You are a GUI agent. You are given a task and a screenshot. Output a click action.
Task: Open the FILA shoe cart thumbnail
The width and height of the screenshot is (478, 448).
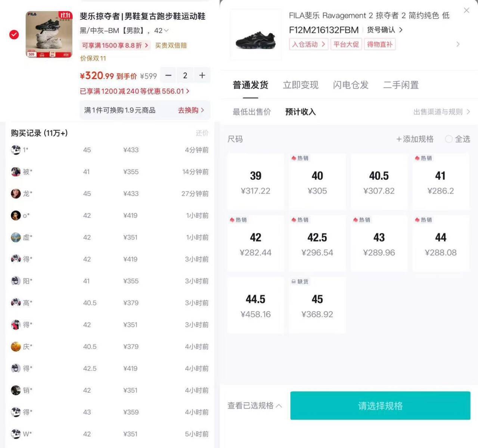49,34
